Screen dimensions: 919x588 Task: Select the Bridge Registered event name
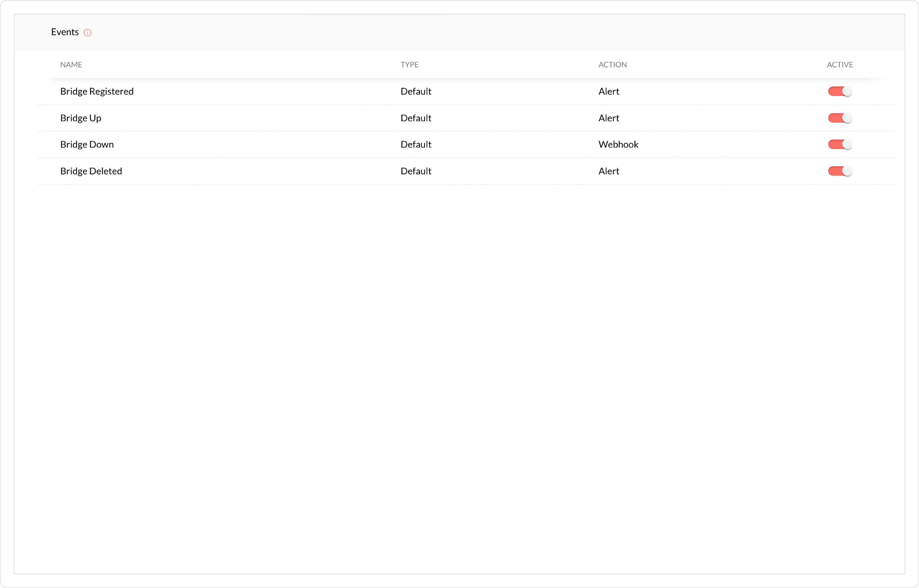tap(97, 91)
